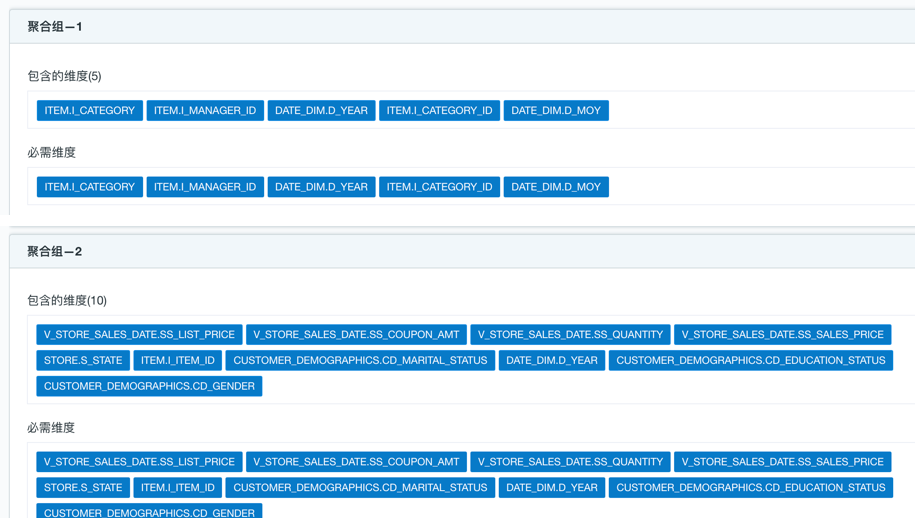
Task: Select ITEM.I_MANAGER_ID tag in group 1 included dimensions
Action: tap(205, 110)
